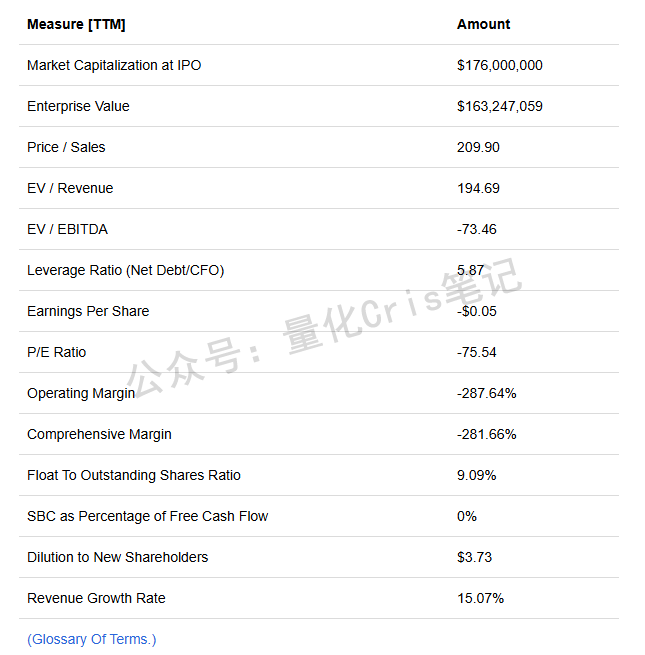Click the $163,247,059 enterprise value amount
Image resolution: width=645 pixels, height=655 pixels.
point(499,106)
